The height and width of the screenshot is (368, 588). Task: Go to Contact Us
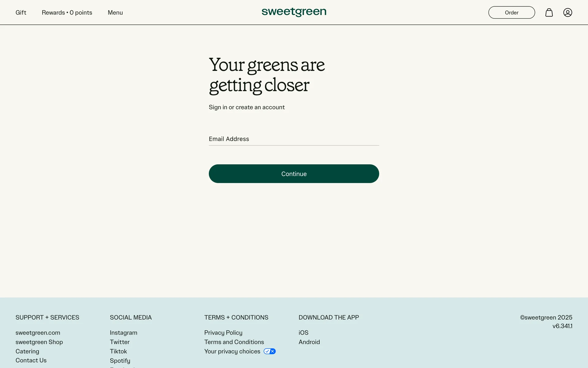(x=31, y=360)
